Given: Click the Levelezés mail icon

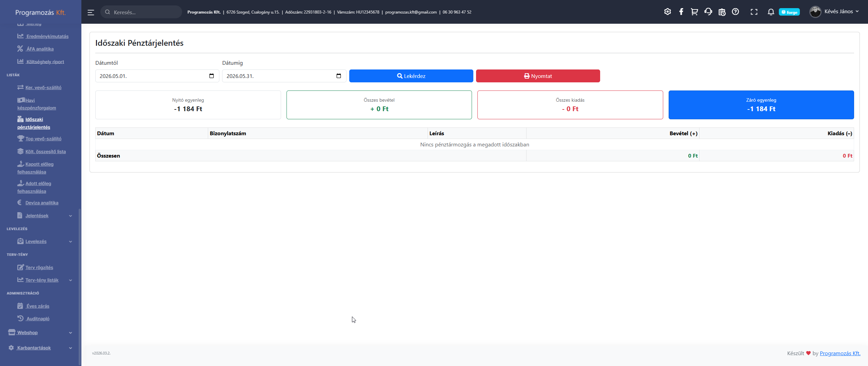Looking at the screenshot, I should coord(20,241).
